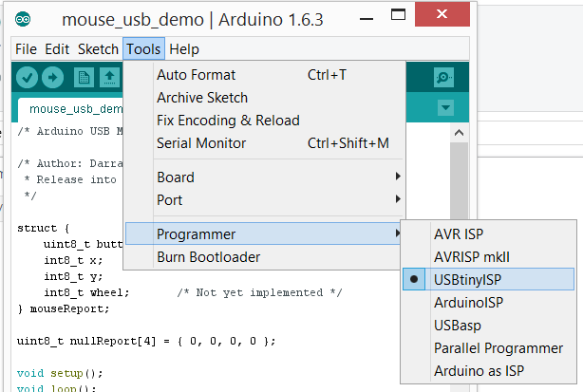Choose Auto Format from Tools menu
The height and width of the screenshot is (392, 583).
(265, 75)
